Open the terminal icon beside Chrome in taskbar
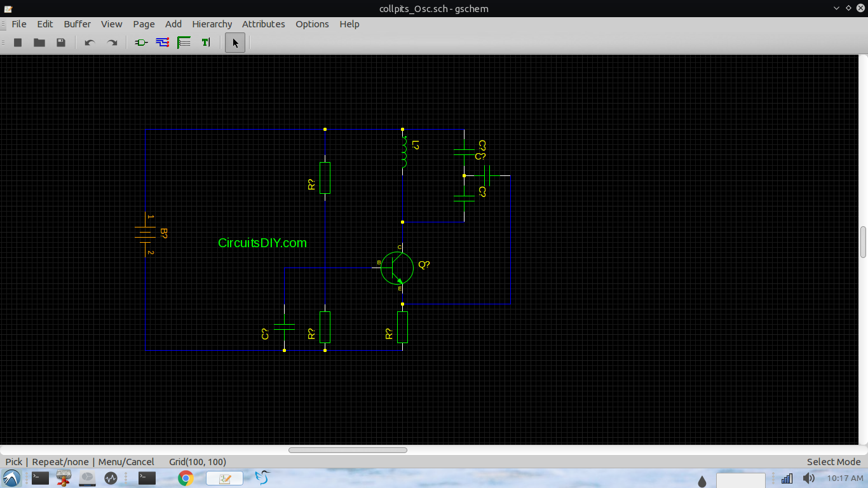Image resolution: width=868 pixels, height=488 pixels. pyautogui.click(x=147, y=478)
